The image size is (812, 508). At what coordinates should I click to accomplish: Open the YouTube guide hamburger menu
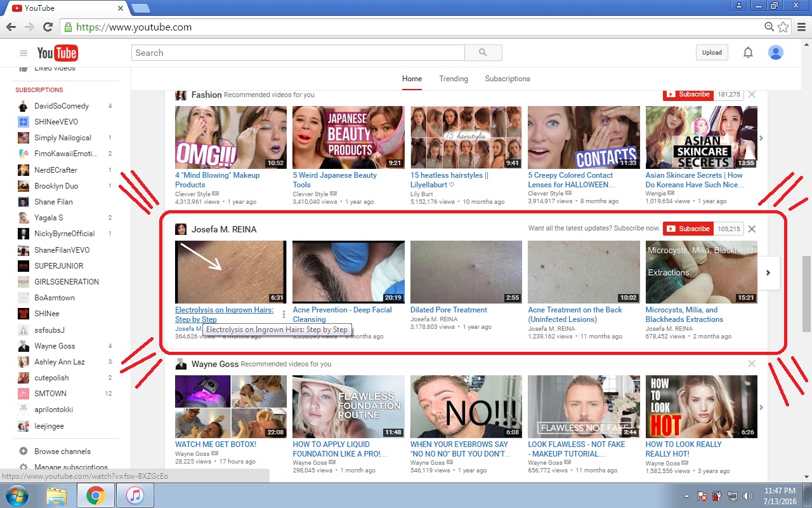click(23, 53)
